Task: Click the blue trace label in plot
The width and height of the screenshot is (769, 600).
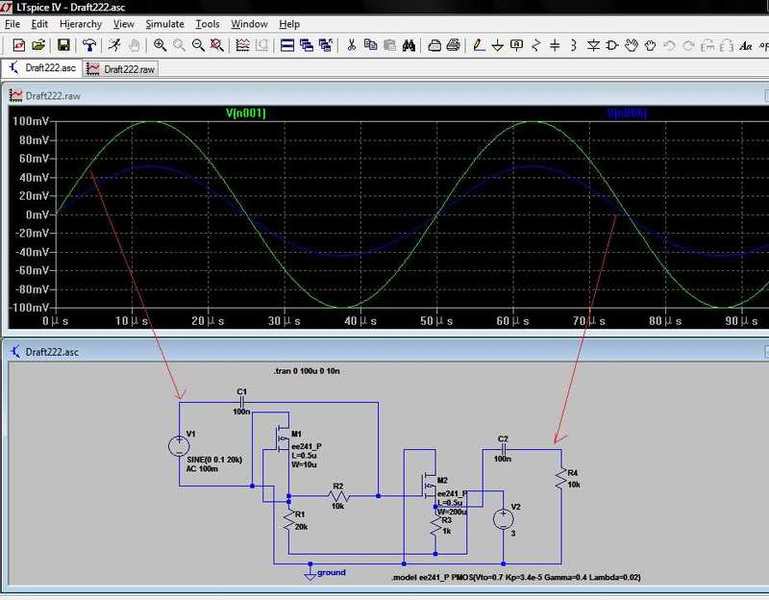Action: point(627,113)
